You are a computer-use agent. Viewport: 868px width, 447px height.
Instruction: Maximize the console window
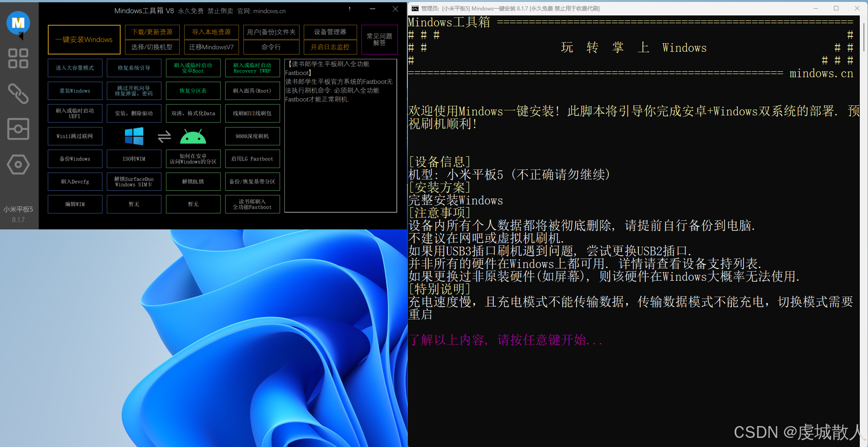click(836, 8)
